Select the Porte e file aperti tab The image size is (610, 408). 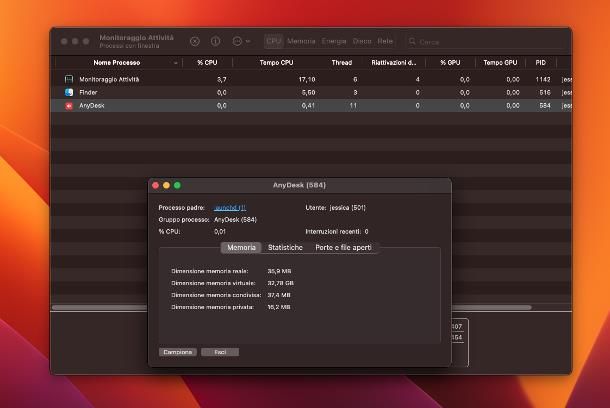tap(343, 248)
